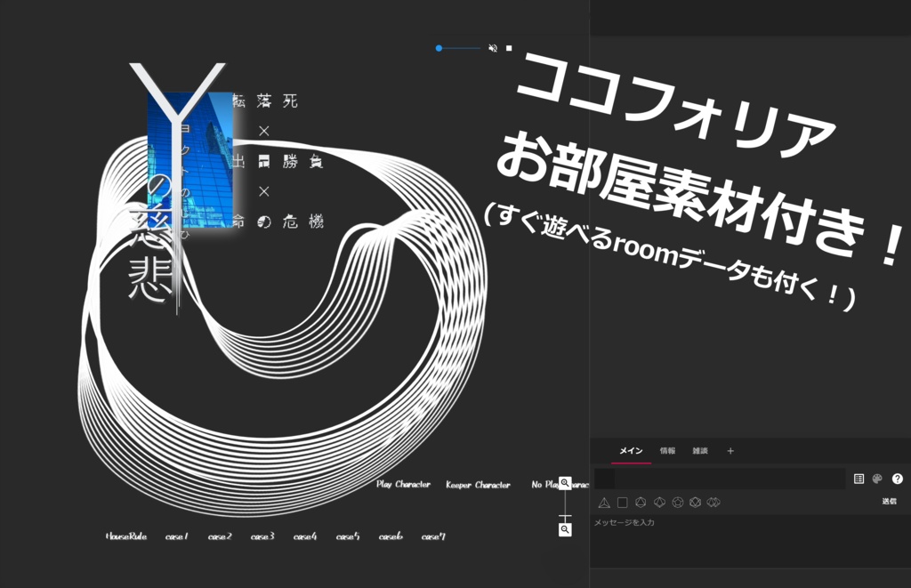Adjust the BGM volume slider

pos(457,48)
